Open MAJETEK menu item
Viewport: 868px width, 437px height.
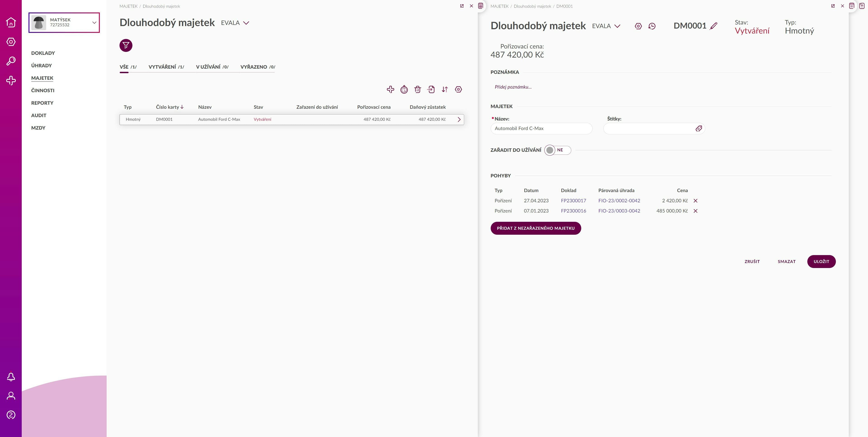[x=42, y=78]
